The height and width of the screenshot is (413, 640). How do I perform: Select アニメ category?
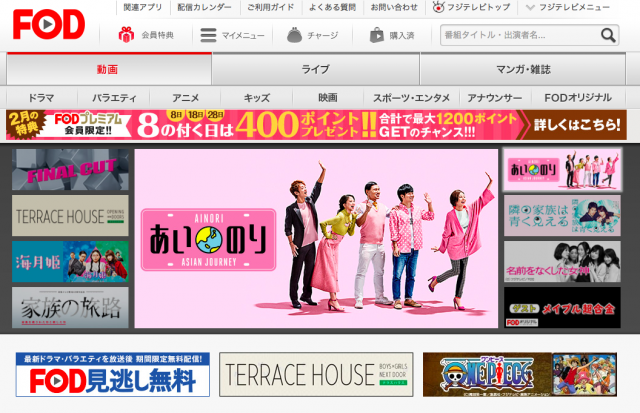pos(185,98)
